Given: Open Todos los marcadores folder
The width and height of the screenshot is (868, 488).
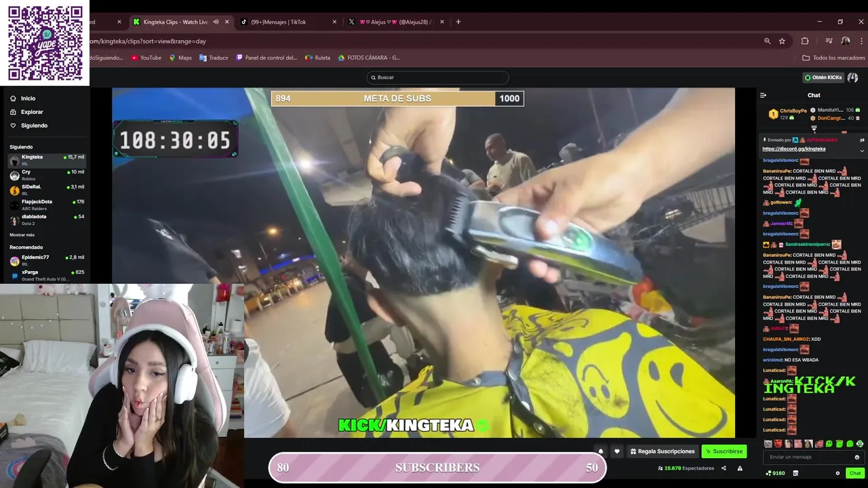Looking at the screenshot, I should (x=833, y=58).
